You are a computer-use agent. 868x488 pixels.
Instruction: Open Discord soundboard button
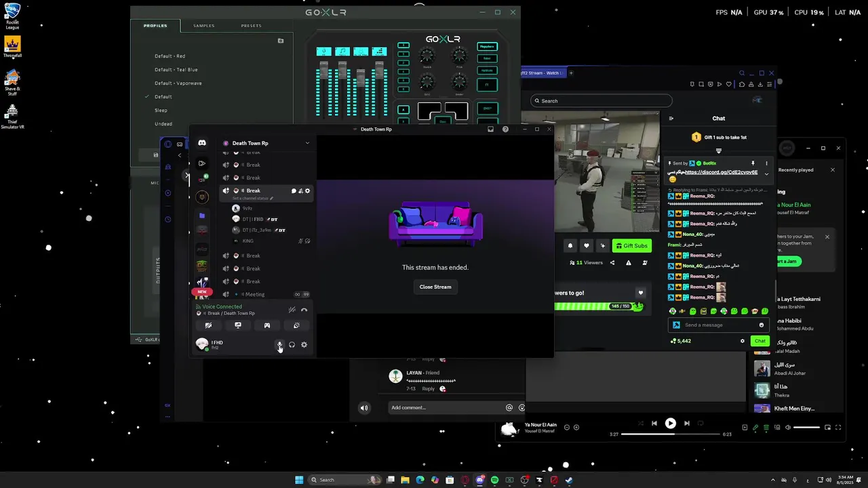pyautogui.click(x=296, y=325)
